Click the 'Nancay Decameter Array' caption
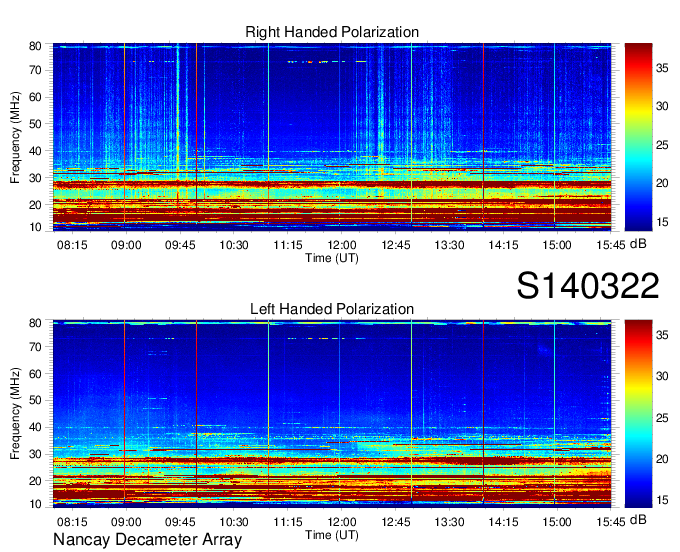 [147, 539]
